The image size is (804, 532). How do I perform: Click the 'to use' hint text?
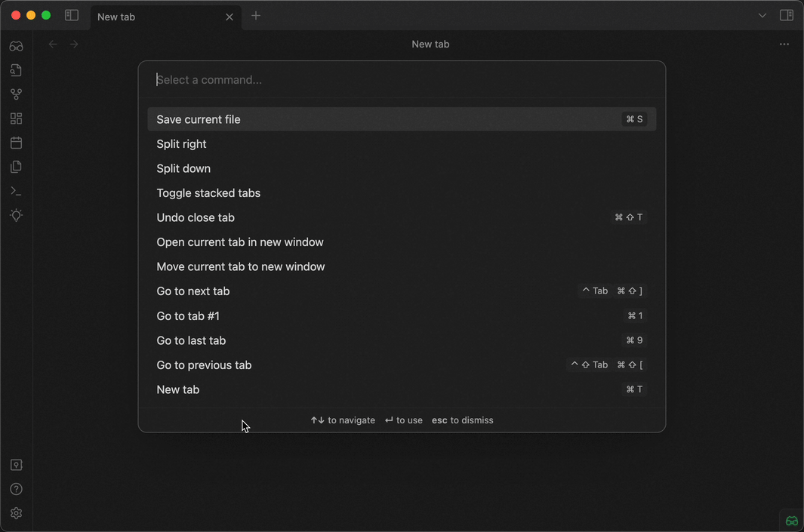(409, 420)
